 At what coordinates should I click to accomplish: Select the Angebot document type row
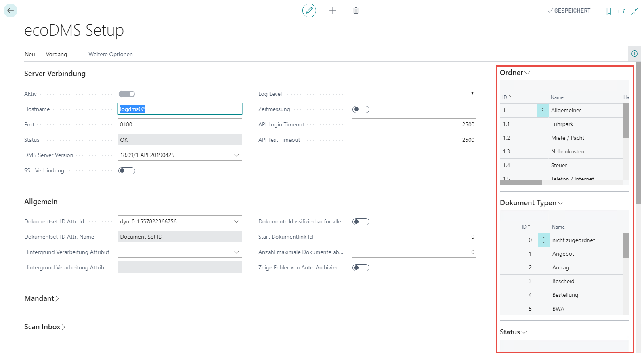pyautogui.click(x=562, y=254)
